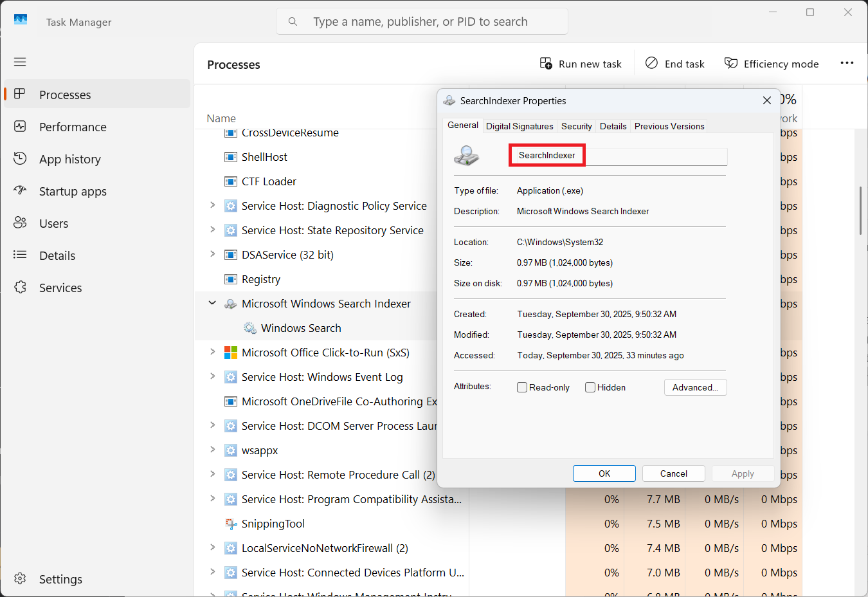
Task: Select the Startup apps sidebar icon
Action: point(20,191)
